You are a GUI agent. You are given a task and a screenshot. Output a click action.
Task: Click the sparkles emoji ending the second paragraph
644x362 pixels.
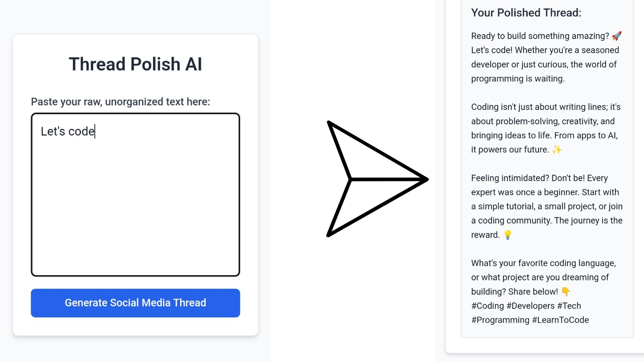[x=556, y=149]
